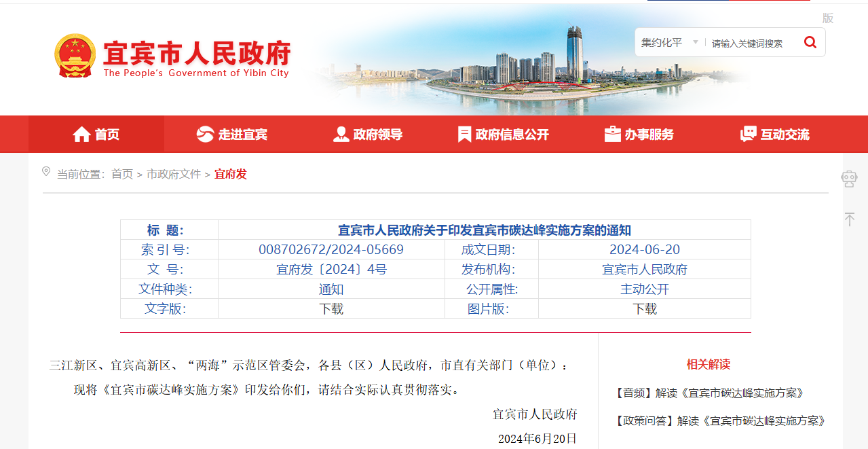Click the keyword search input field

pos(751,43)
